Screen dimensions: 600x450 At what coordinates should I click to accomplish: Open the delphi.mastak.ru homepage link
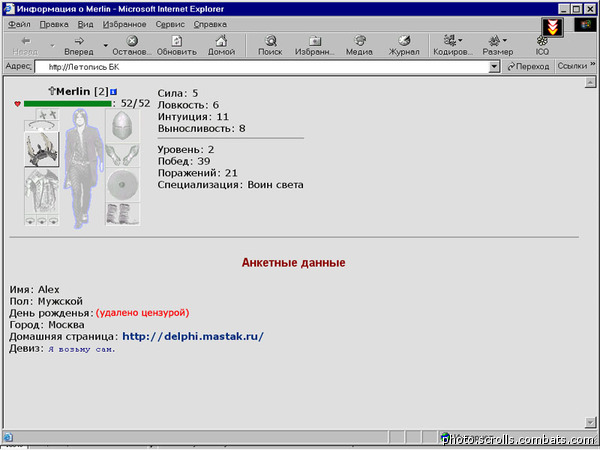click(193, 337)
